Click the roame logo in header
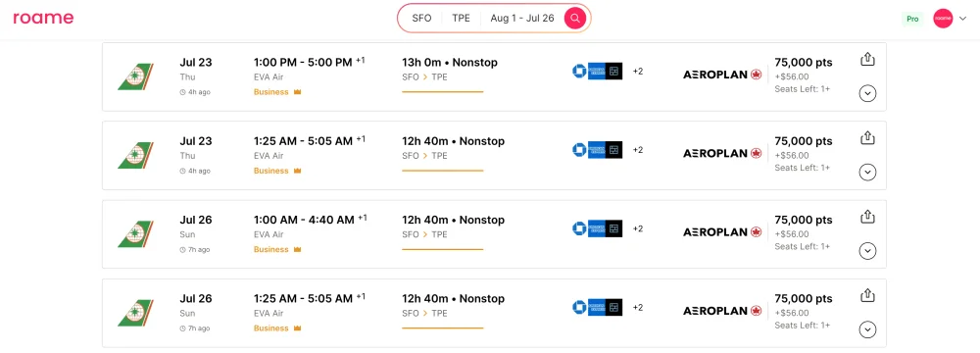This screenshot has height=353, width=980. click(x=43, y=19)
